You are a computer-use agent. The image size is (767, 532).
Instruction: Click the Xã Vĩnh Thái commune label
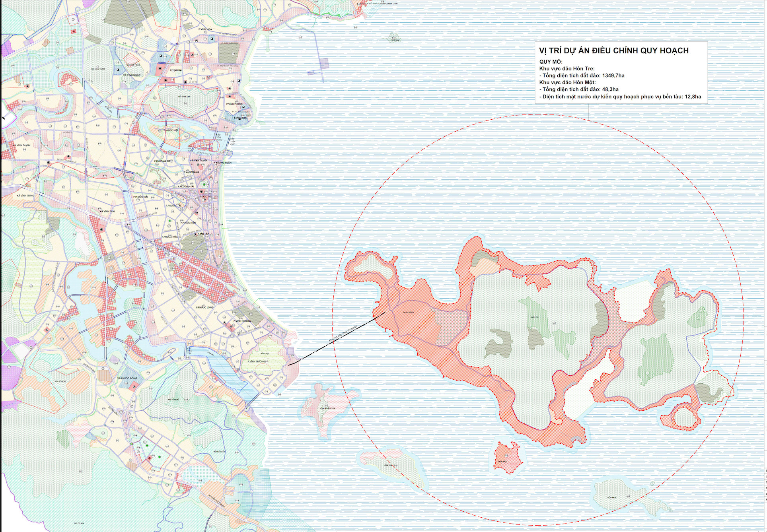(x=107, y=211)
